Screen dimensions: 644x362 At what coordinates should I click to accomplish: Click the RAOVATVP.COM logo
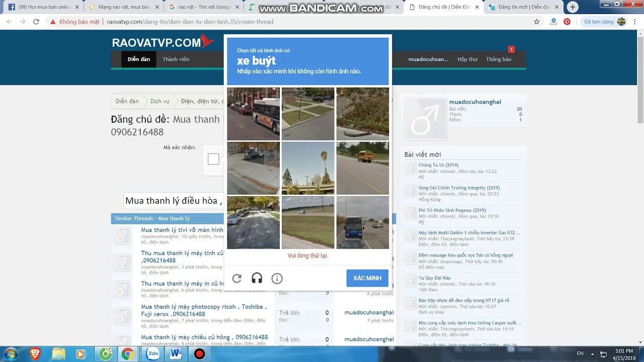(x=164, y=42)
